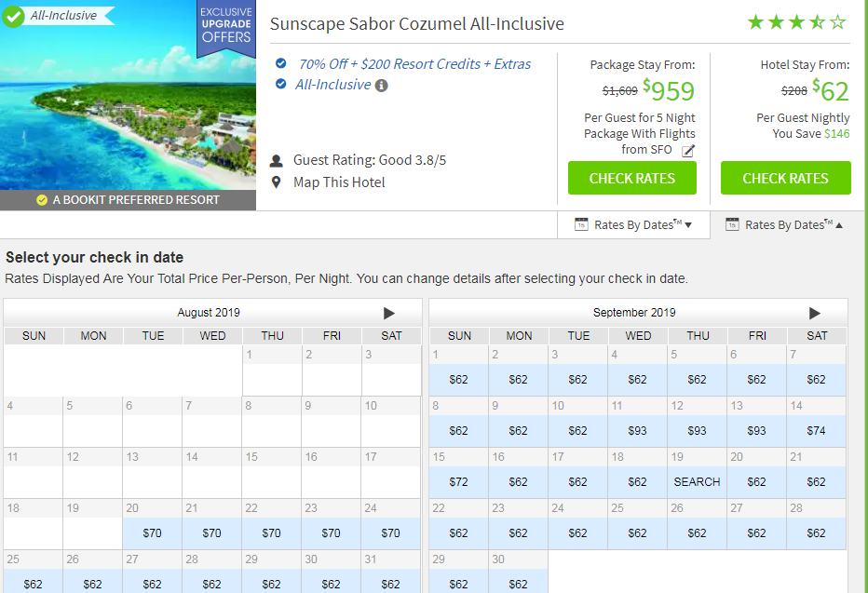Click the edit pencil icon near SFO
Image resolution: width=868 pixels, height=593 pixels.
(688, 151)
